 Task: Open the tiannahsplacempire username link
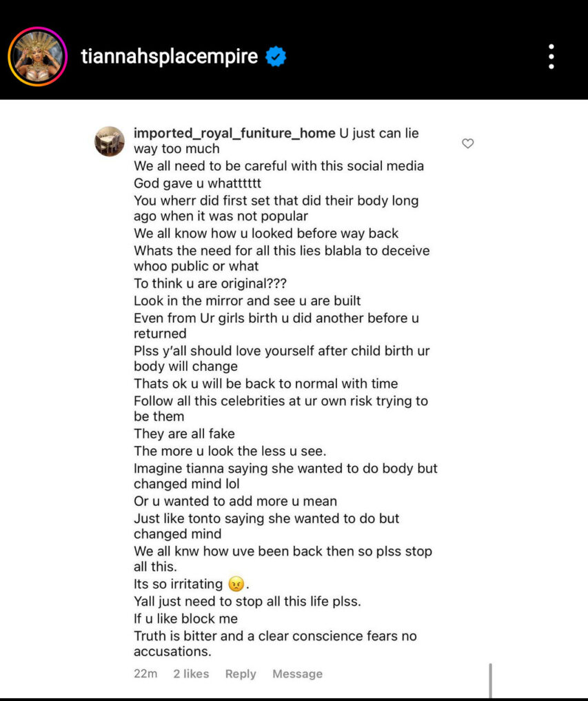(169, 57)
